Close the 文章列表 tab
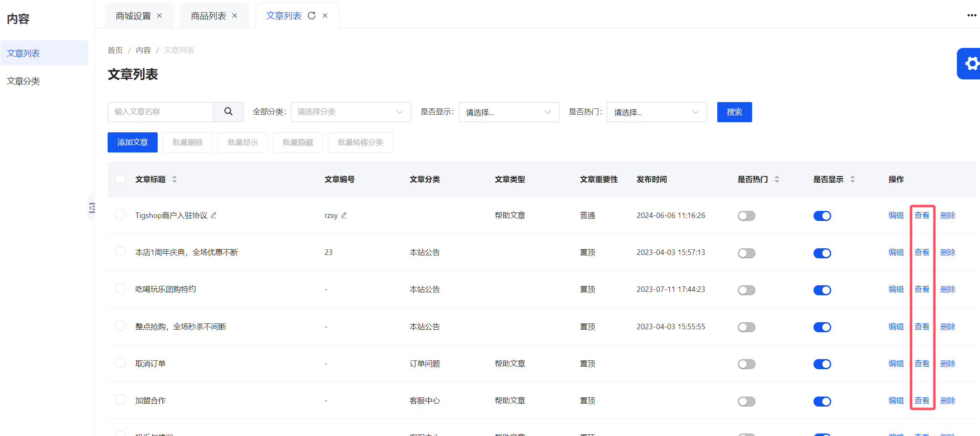This screenshot has width=980, height=436. [x=325, y=16]
